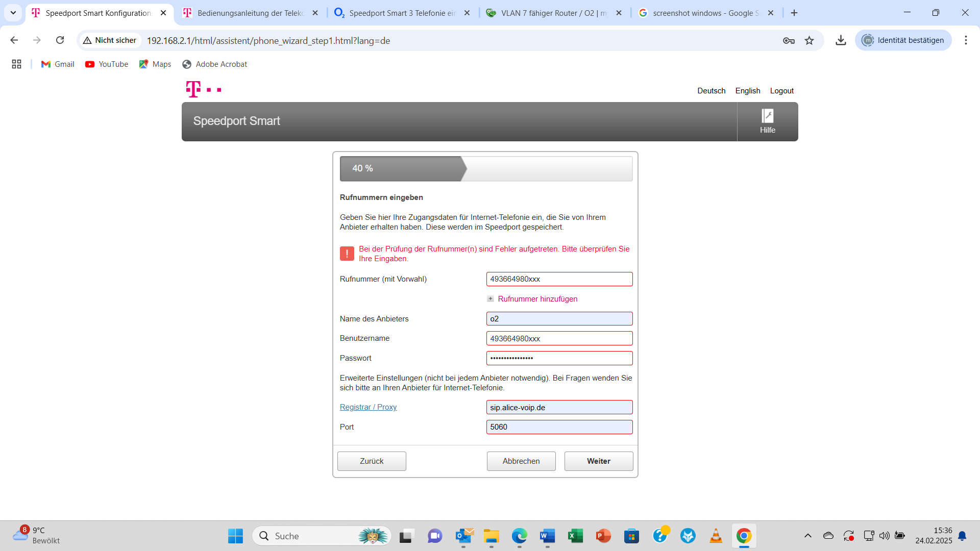Open the Adobe Acrobat bookmark
Image resolution: width=980 pixels, height=551 pixels.
[x=214, y=64]
